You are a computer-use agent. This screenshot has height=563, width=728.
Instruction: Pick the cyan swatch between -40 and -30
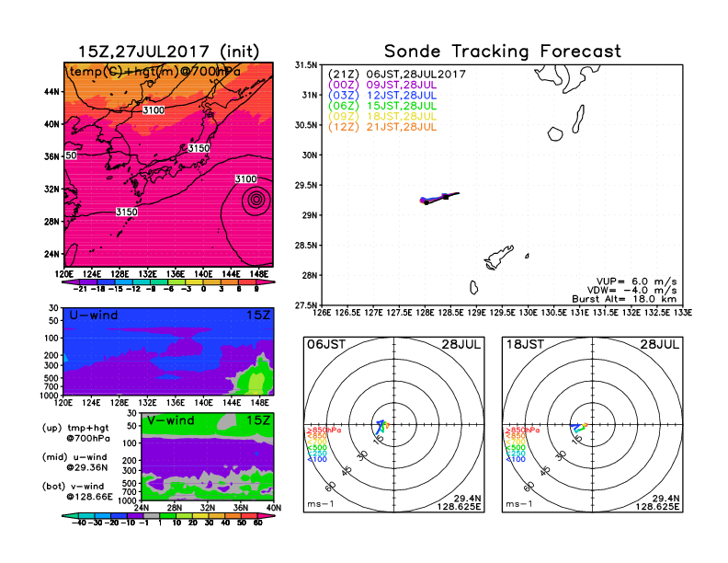coord(86,516)
